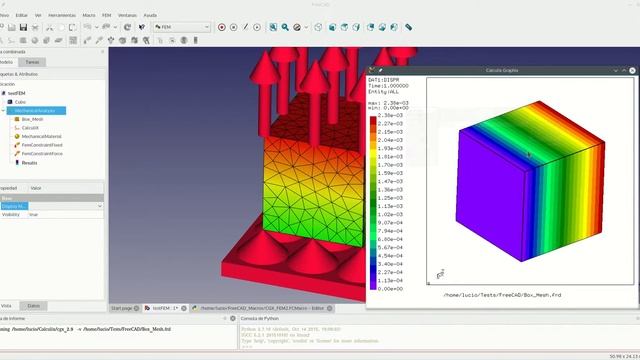Close the testFEM document tab
Viewport: 640px width, 360px height.
tap(184, 308)
